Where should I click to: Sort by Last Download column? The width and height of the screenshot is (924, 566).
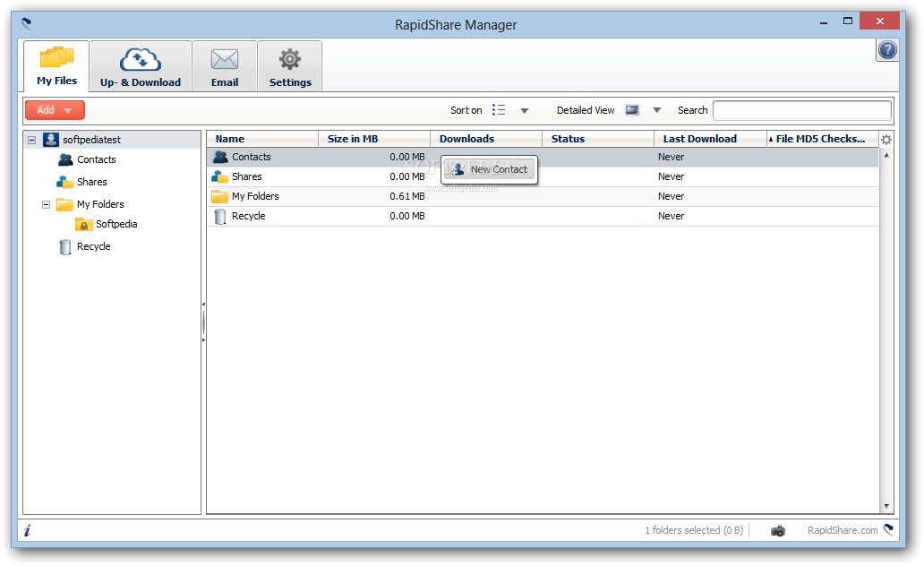coord(710,139)
